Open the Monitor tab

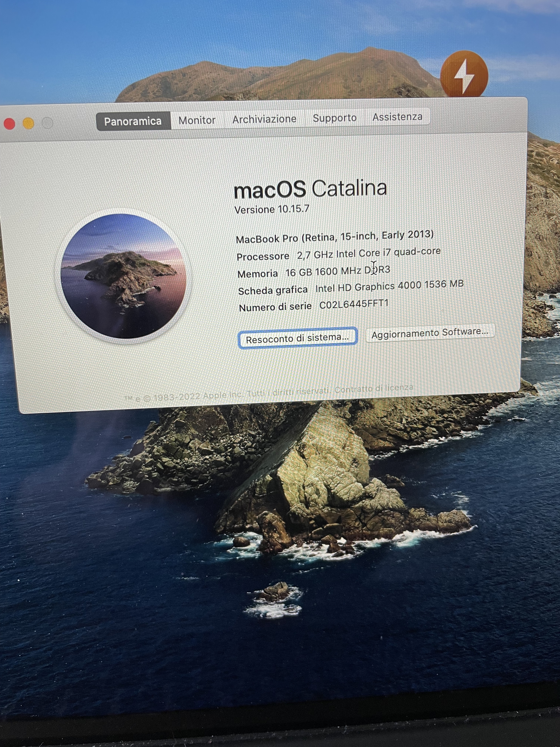click(x=197, y=120)
